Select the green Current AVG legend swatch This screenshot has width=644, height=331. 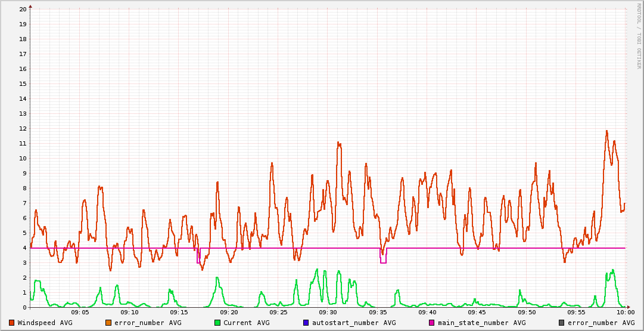[217, 323]
